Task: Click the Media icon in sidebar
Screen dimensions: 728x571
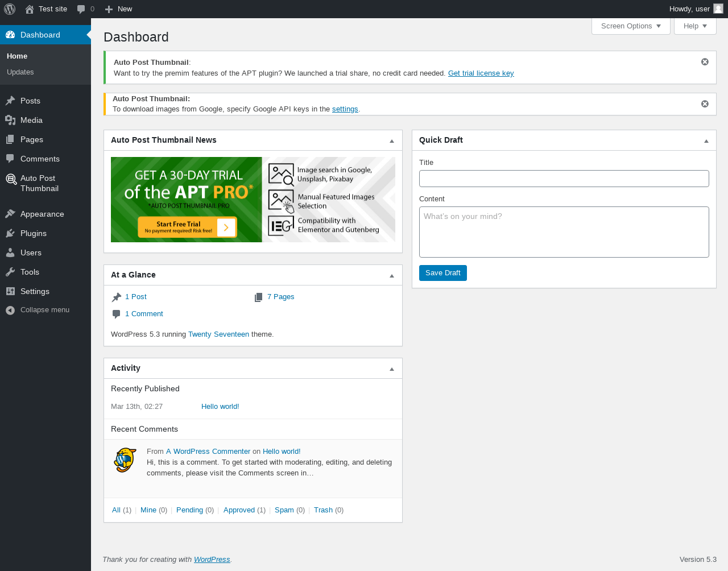Action: coord(10,120)
